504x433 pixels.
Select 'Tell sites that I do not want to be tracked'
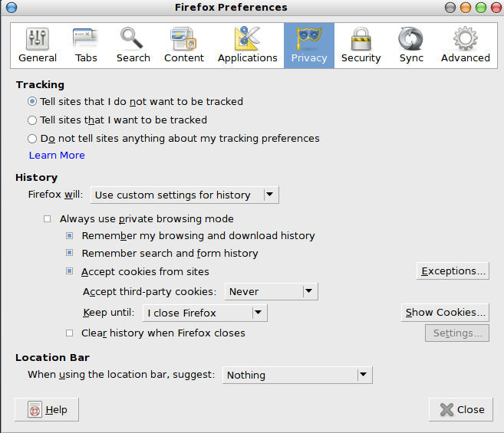31,101
